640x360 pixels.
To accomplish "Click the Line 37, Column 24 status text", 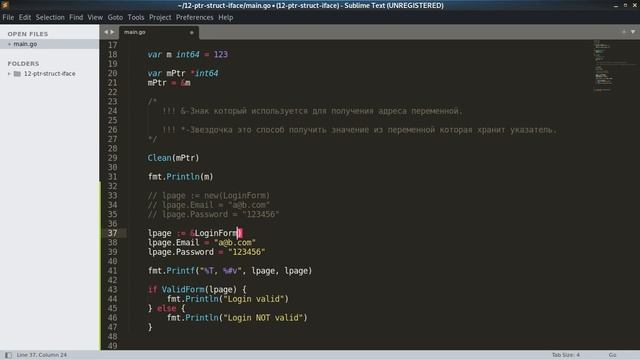I will point(42,355).
